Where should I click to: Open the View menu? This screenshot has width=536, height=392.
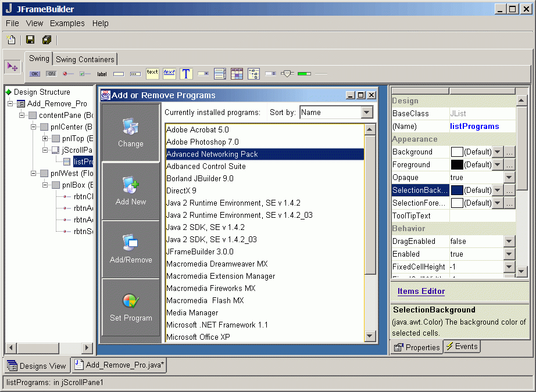[x=34, y=23]
